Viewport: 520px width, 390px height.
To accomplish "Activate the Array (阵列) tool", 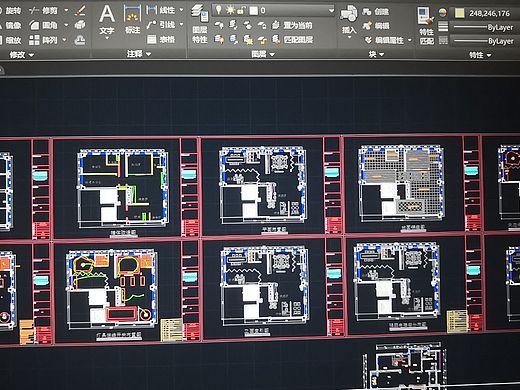I will [43, 40].
